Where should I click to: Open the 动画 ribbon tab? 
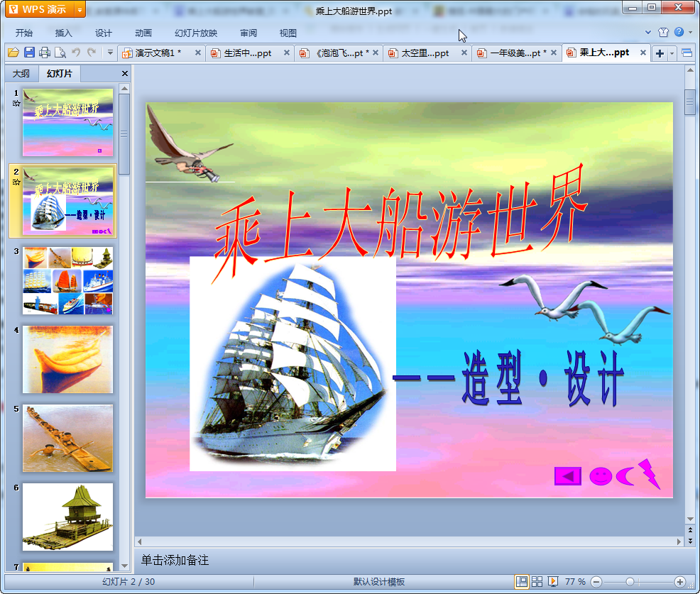point(143,33)
